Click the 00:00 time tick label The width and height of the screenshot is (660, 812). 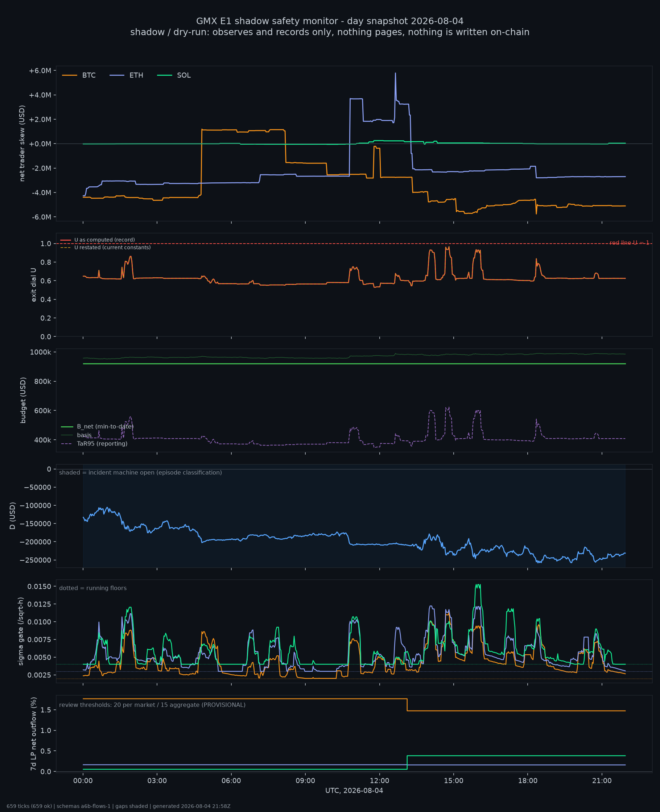click(83, 781)
